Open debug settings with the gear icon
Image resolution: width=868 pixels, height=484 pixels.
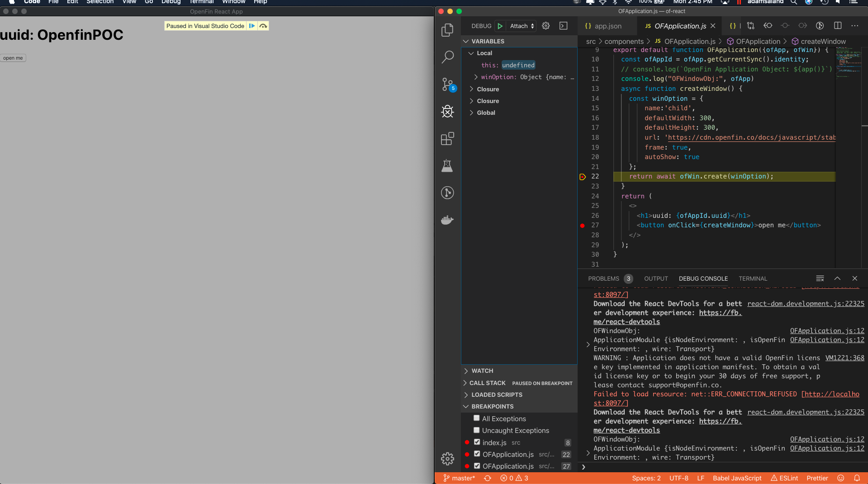click(545, 26)
